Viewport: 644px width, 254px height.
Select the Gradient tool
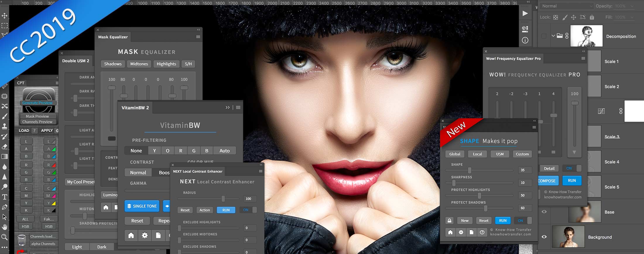pos(5,157)
